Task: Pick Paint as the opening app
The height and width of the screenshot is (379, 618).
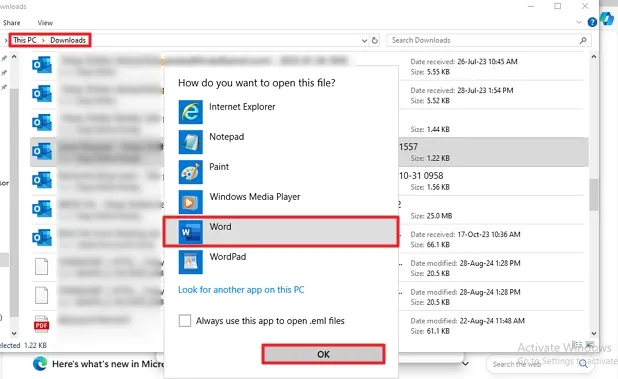Action: (x=281, y=171)
